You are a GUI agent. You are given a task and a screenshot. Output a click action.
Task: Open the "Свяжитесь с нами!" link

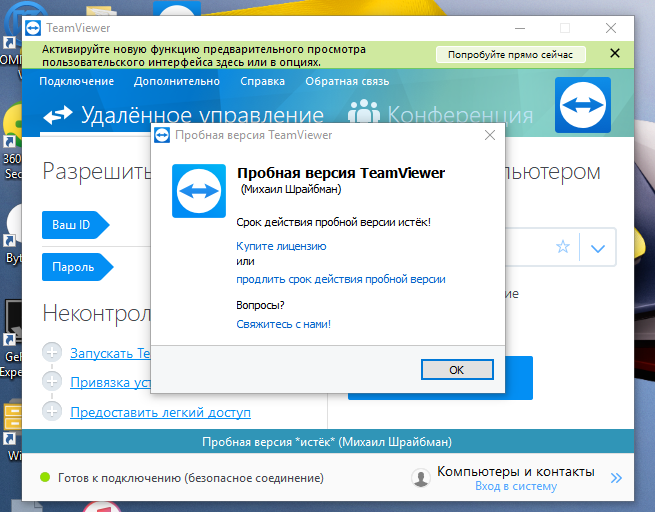(284, 324)
